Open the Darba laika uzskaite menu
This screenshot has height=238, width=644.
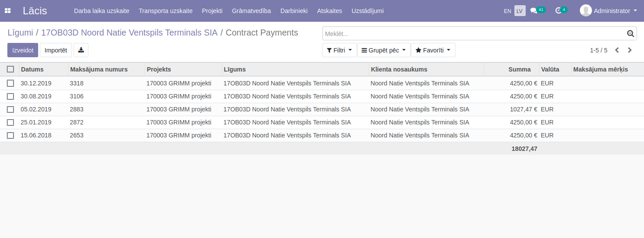coord(101,11)
